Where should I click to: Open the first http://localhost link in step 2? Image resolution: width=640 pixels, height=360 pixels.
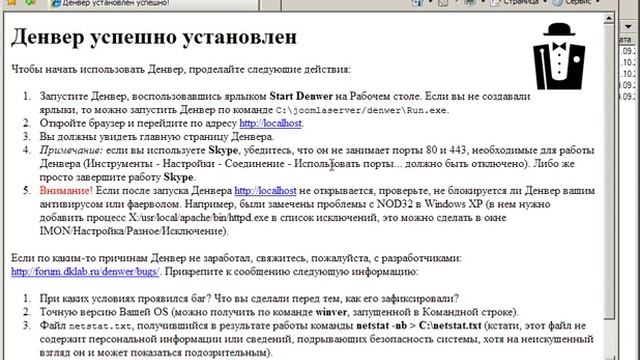point(270,123)
